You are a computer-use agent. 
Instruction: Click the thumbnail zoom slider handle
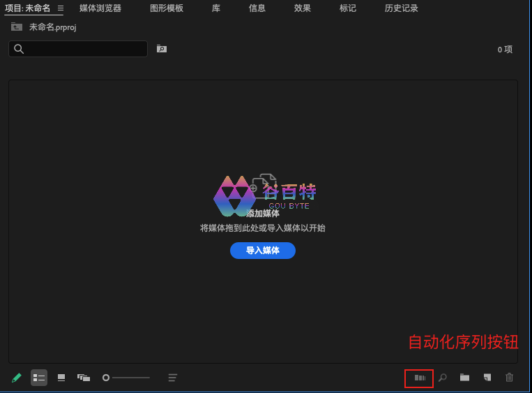[x=106, y=378]
